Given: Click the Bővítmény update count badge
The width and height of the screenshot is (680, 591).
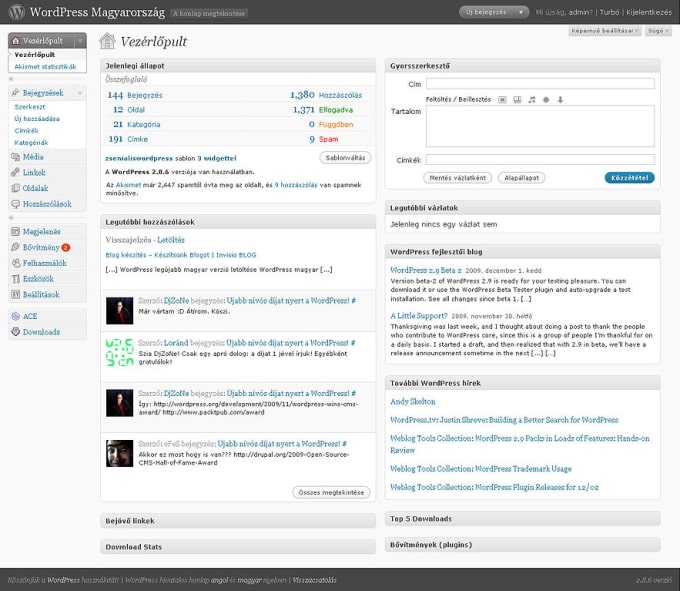Looking at the screenshot, I should [66, 248].
